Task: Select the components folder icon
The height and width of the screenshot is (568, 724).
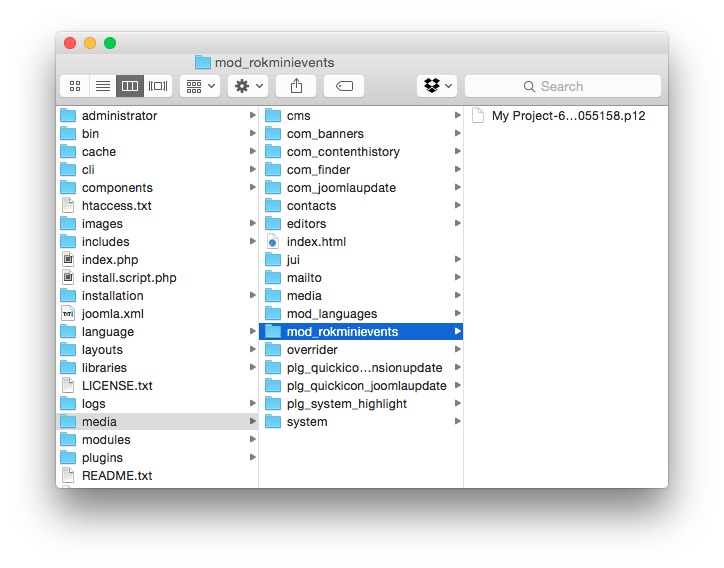Action: coord(68,187)
